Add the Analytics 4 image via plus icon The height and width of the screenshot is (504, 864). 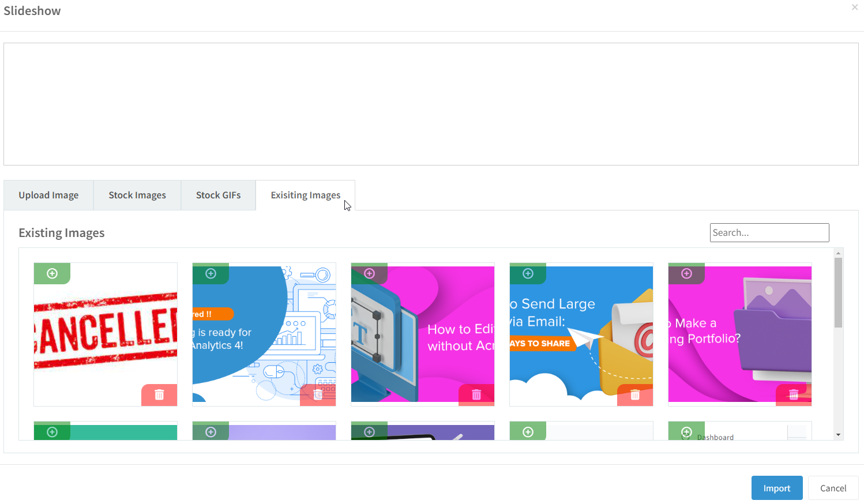click(211, 273)
